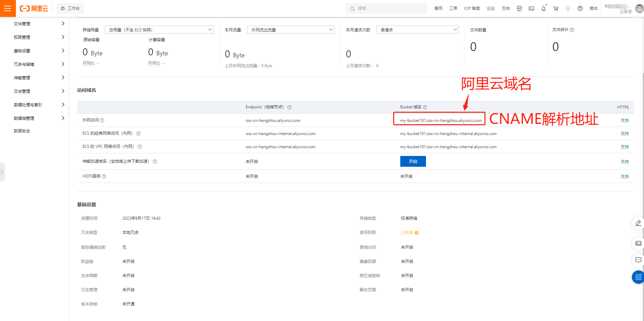Click help icon next to Bucket 域名
644x321 pixels.
(425, 107)
